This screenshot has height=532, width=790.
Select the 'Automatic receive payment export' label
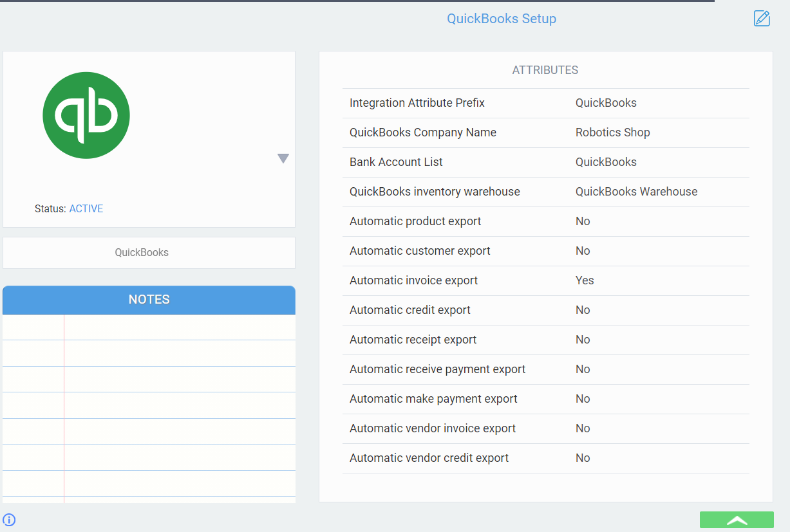438,369
